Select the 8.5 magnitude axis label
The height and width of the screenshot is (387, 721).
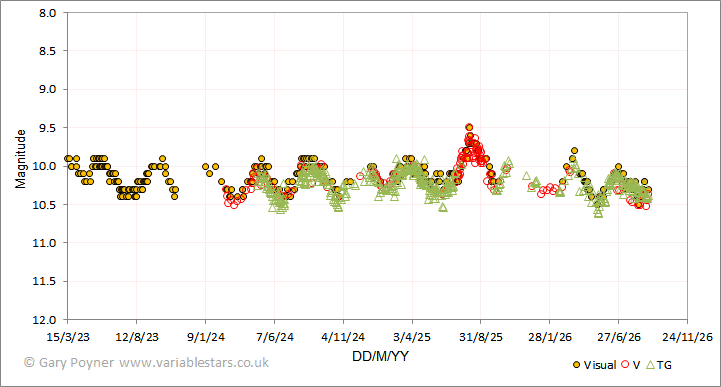click(47, 51)
